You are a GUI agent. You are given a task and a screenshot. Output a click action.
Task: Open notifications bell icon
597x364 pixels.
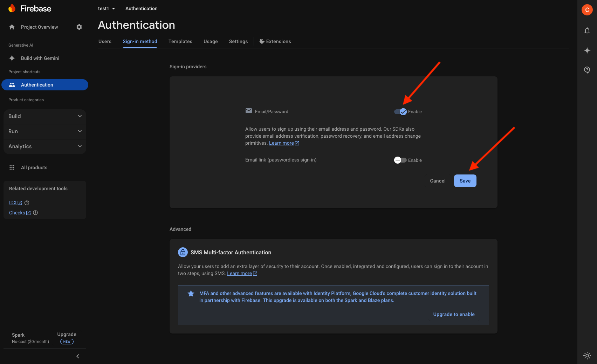point(587,31)
